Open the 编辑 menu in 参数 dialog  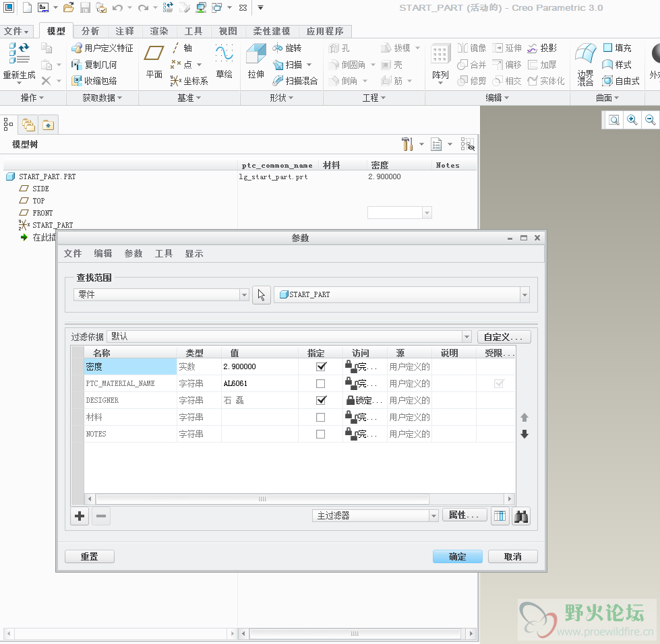coord(103,254)
